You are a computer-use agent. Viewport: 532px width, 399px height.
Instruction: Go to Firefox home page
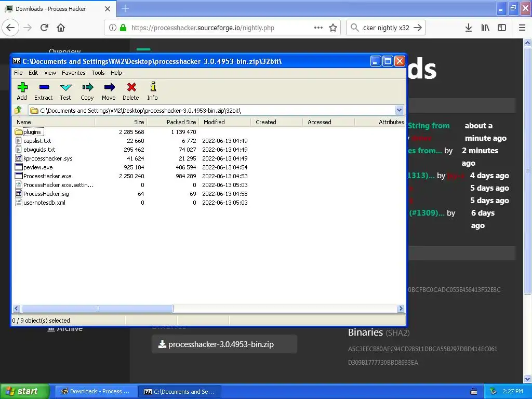(61, 28)
